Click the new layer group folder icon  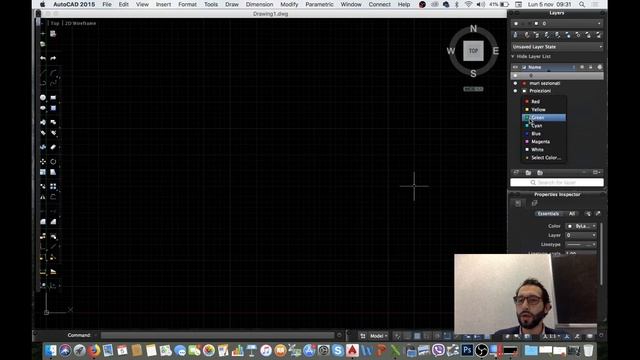click(x=529, y=173)
